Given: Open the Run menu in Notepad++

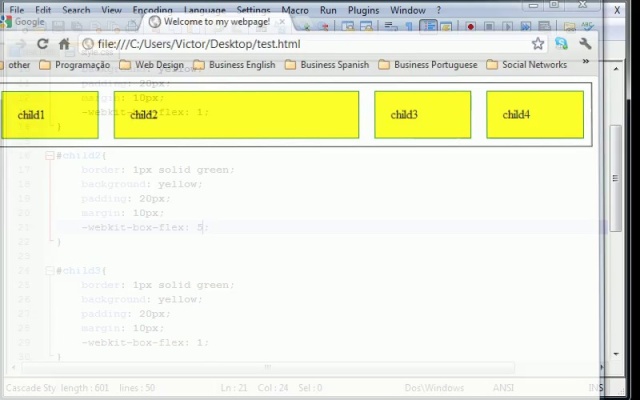Looking at the screenshot, I should [328, 10].
